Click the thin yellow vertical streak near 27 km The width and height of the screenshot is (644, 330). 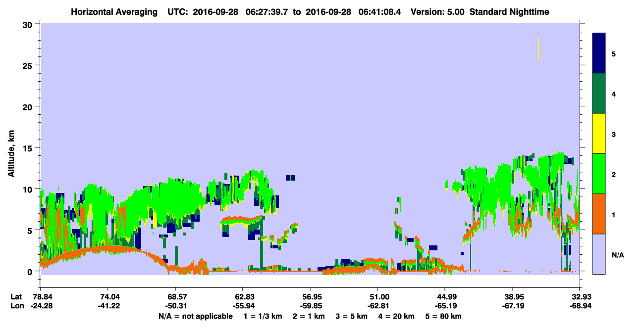coord(538,49)
